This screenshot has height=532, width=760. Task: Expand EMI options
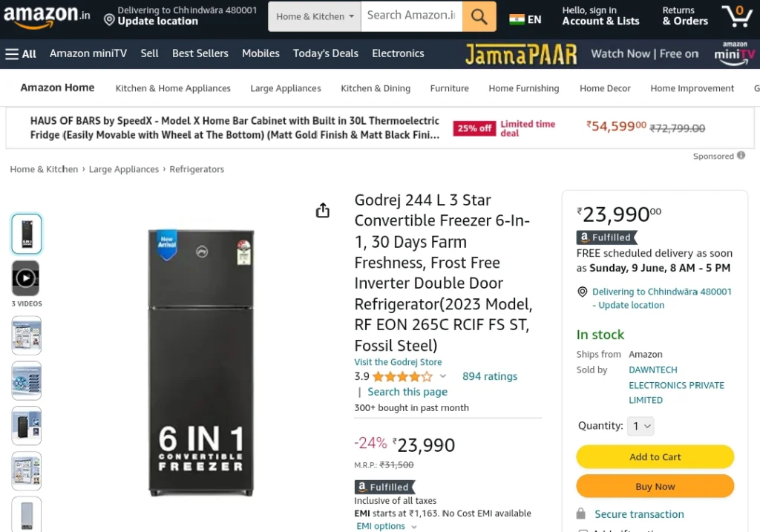click(x=386, y=526)
